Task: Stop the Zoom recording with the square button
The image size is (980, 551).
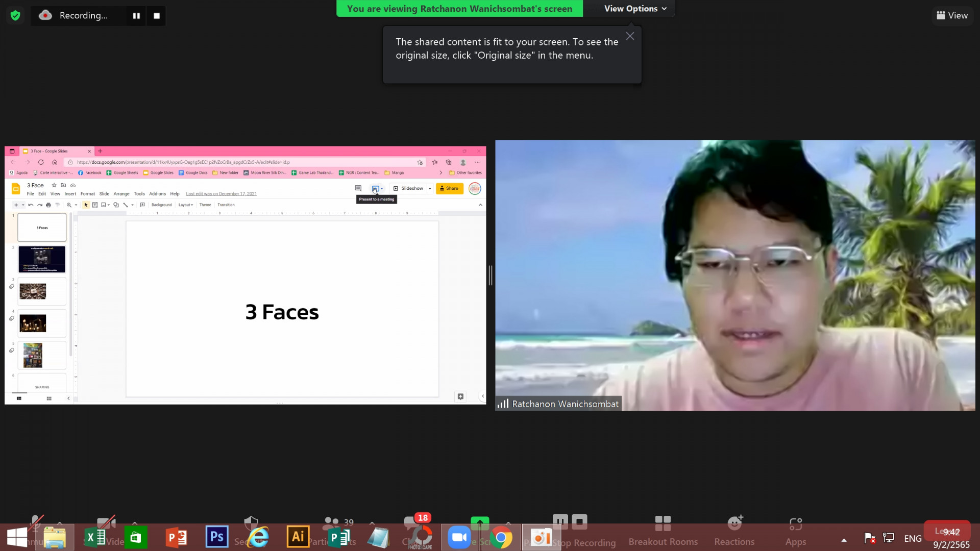Action: pyautogui.click(x=157, y=16)
